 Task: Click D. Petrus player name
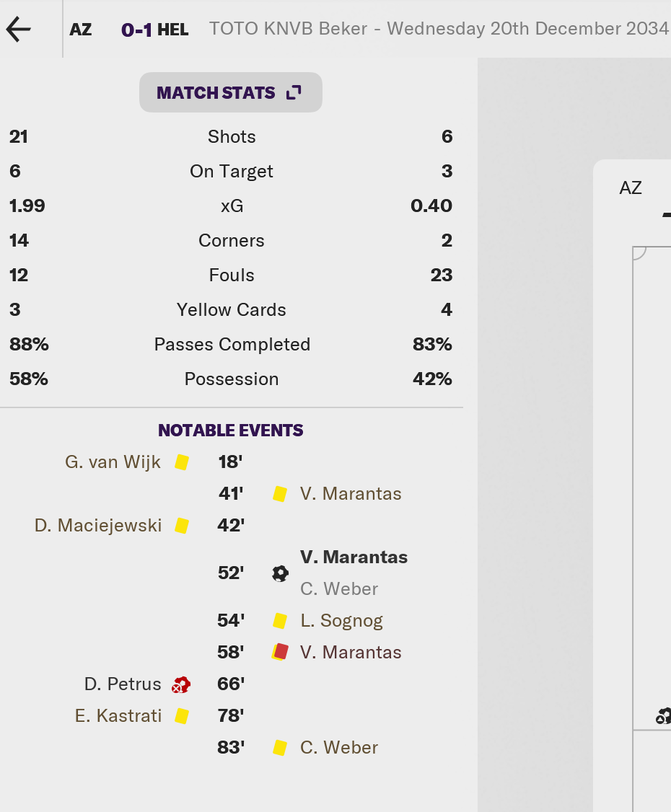123,684
